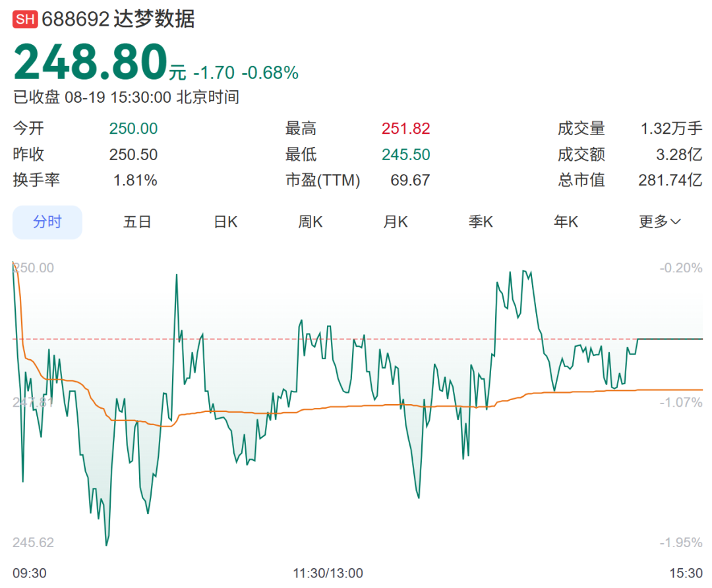
Task: View the 年K yearly chart
Action: coord(566,222)
